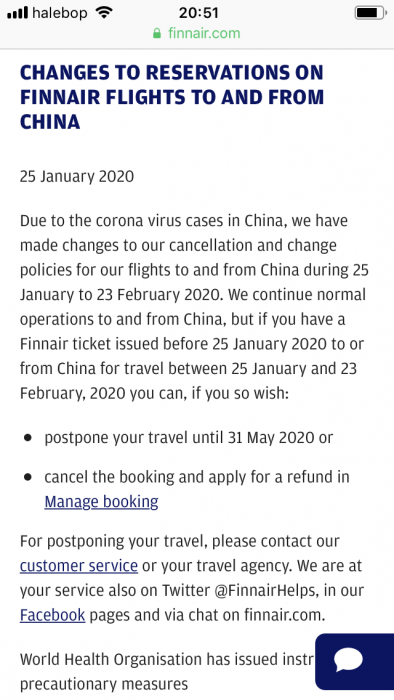Tap the Wi-Fi status icon

(104, 12)
